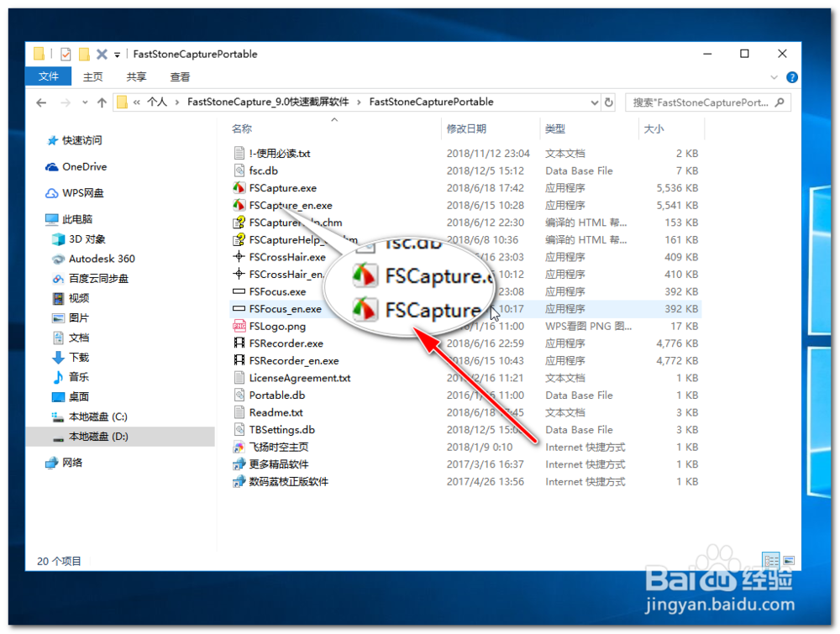Sort files by 大小 column

[654, 129]
